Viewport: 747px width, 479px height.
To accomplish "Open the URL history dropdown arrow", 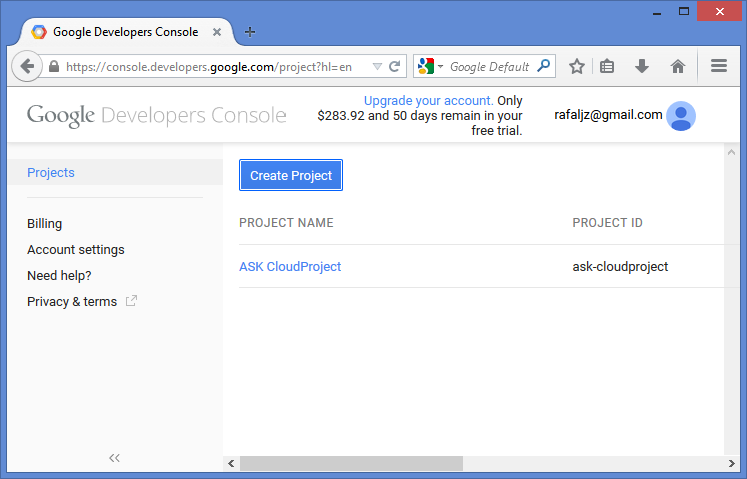I will click(x=377, y=66).
